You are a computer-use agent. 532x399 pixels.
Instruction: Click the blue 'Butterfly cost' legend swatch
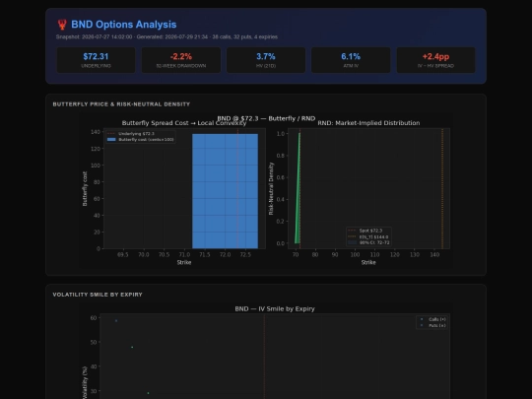[111, 140]
